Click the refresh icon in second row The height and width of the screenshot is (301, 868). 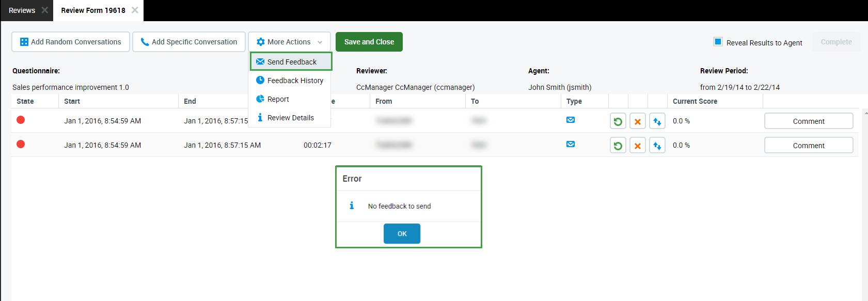tap(618, 146)
